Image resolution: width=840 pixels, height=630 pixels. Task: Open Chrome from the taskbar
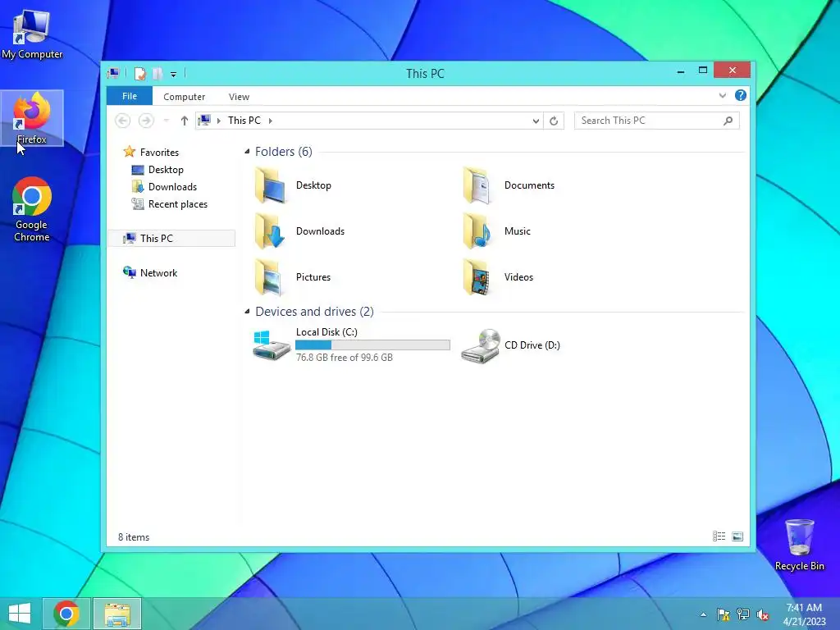[66, 614]
